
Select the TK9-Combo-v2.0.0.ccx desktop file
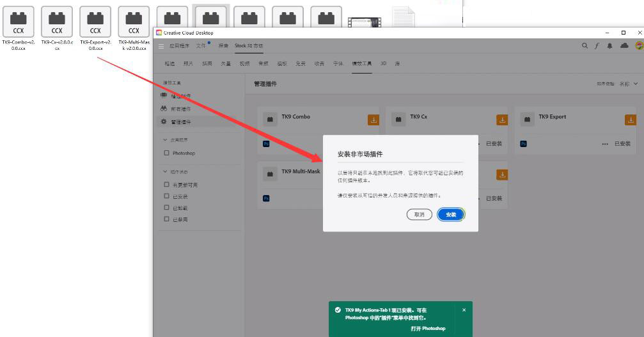coord(19,28)
